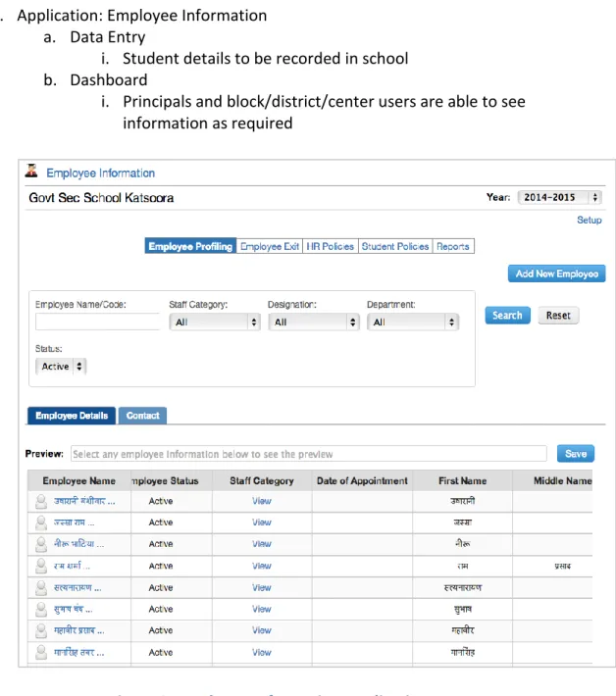Open employee link जस्सा राम
Viewport: 616px width, 696px height.
pos(75,522)
